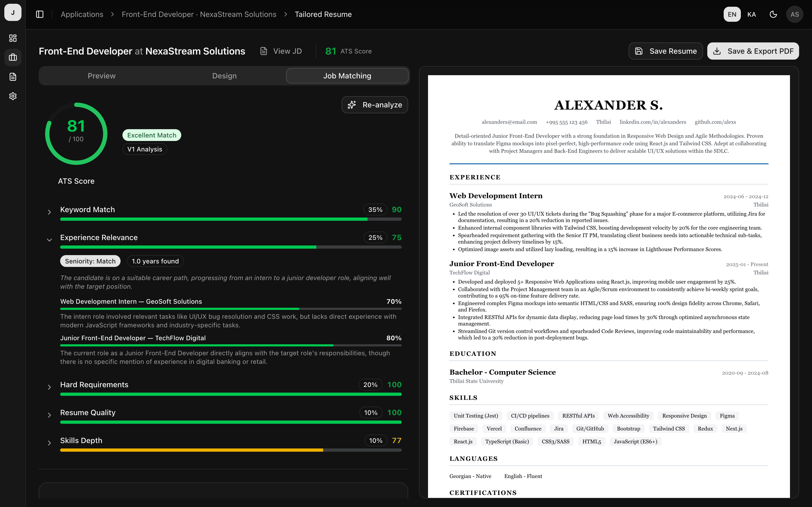
Task: Click the Save & Export PDF button
Action: [753, 51]
